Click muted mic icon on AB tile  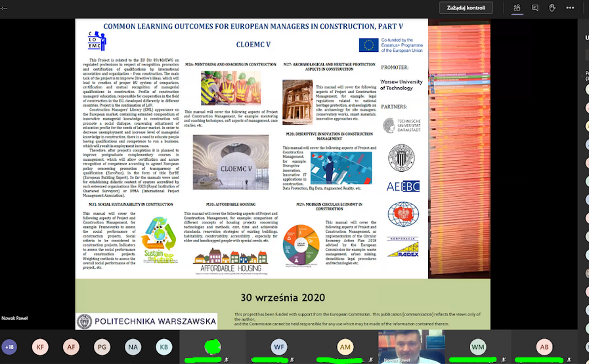pyautogui.click(x=569, y=360)
